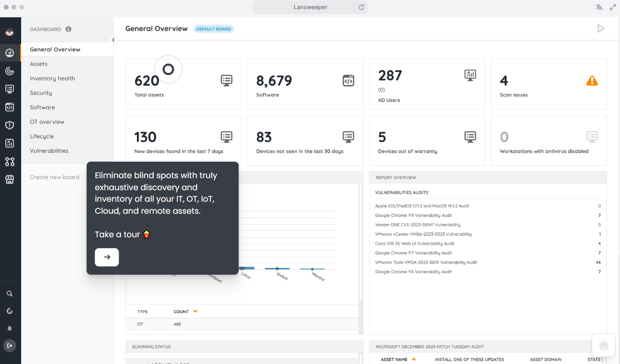The height and width of the screenshot is (364, 620).
Task: Open the support chat bubble
Action: tap(603, 345)
